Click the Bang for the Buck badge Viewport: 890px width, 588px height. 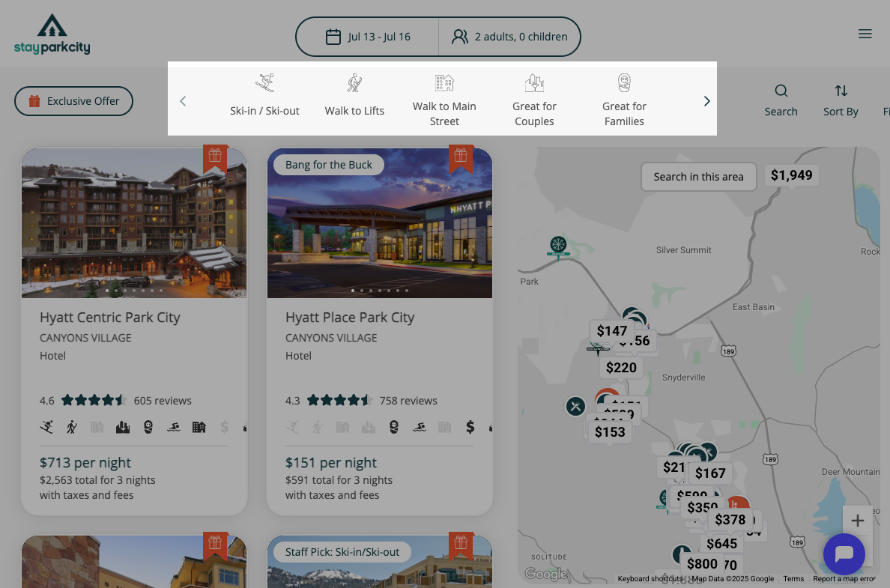(329, 165)
